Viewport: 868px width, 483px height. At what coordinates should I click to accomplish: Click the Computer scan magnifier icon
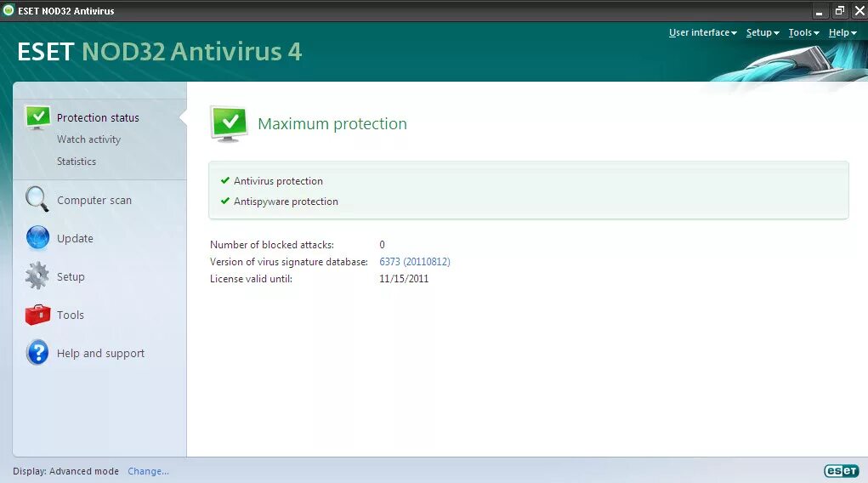[37, 199]
